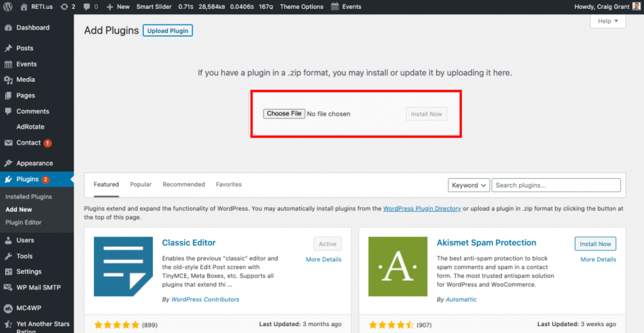Click the MC4WP icon in the sidebar
The width and height of the screenshot is (644, 333).
8,308
